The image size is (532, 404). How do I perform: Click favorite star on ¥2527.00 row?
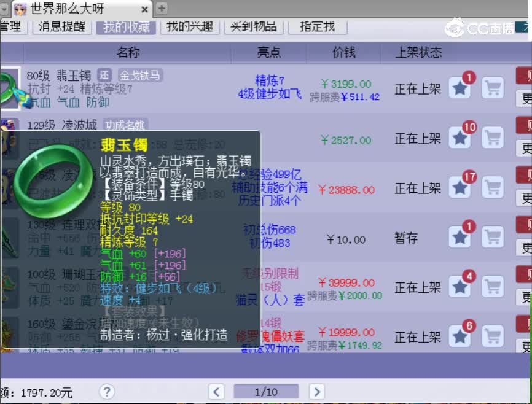pyautogui.click(x=460, y=138)
